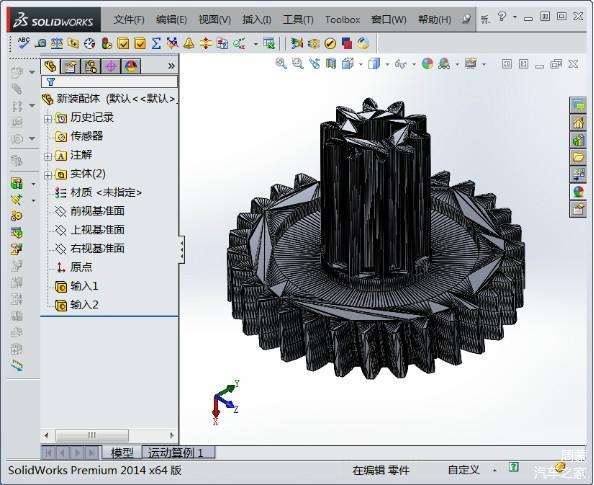This screenshot has width=594, height=485.
Task: Open the Toolbox menu
Action: (x=342, y=19)
